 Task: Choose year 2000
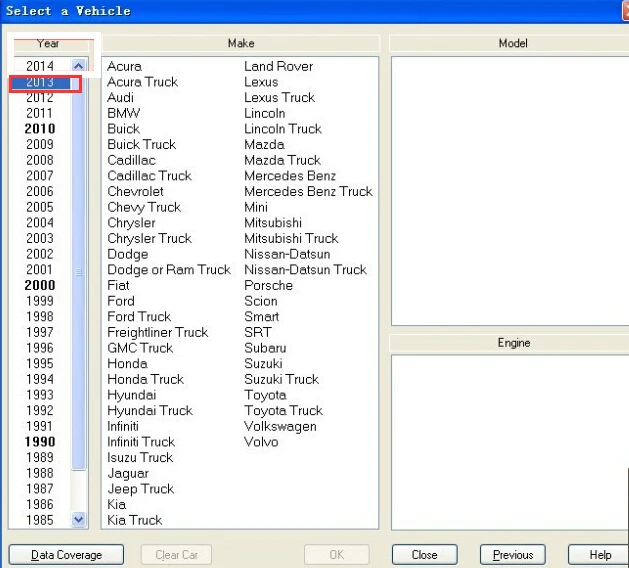point(40,285)
